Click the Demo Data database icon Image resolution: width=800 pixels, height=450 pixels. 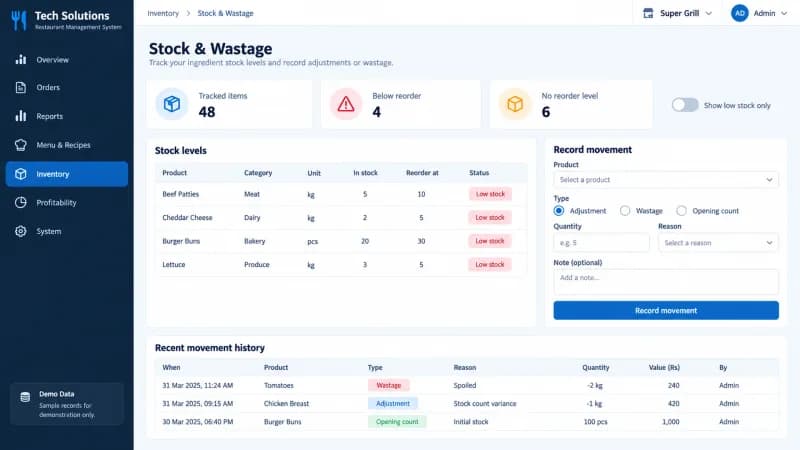(25, 397)
